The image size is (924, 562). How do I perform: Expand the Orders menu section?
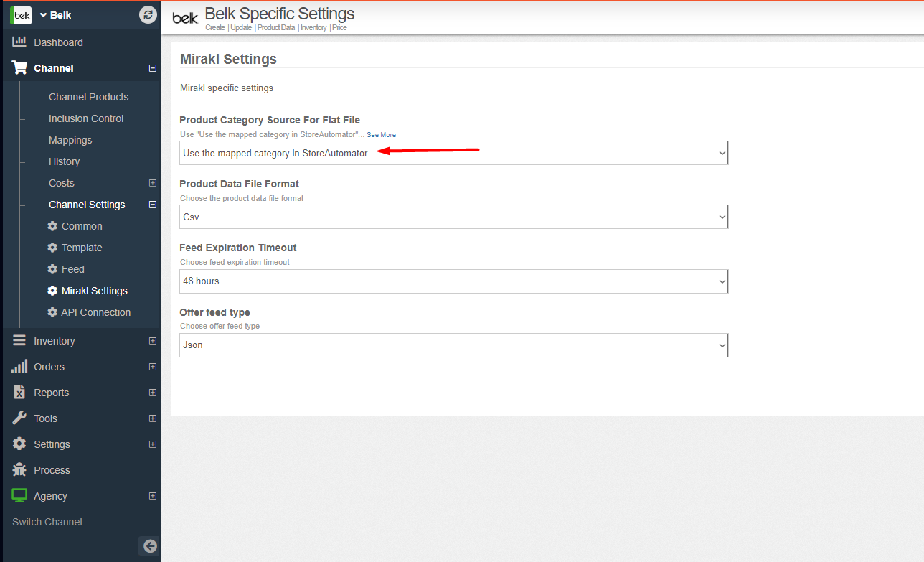pyautogui.click(x=152, y=367)
